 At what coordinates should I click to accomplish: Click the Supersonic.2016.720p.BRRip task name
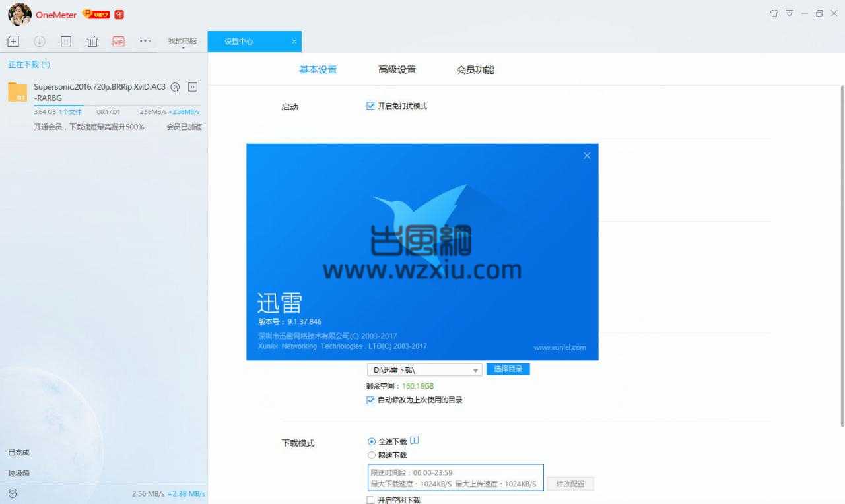100,92
